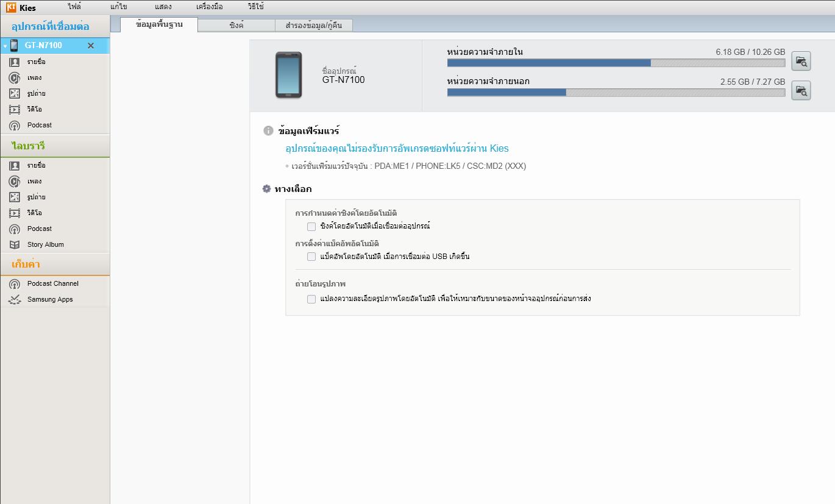Open the ไลบรารี section's เพลง music icon

[x=15, y=182]
